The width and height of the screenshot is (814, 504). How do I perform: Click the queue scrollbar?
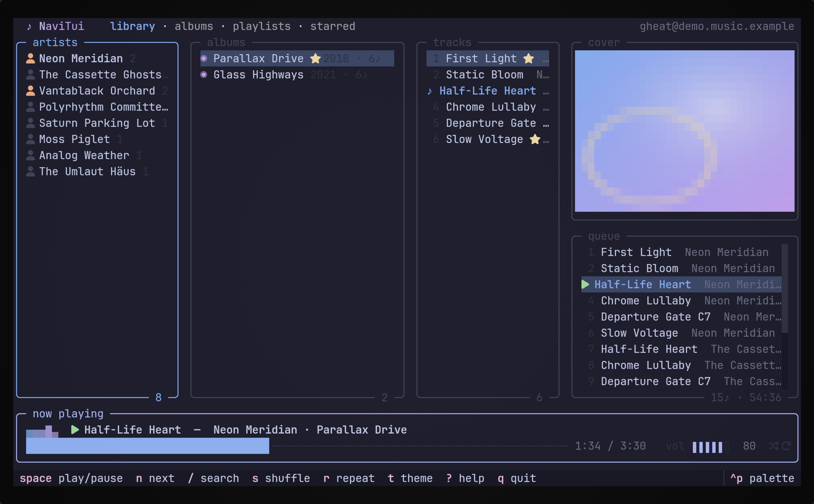click(785, 317)
